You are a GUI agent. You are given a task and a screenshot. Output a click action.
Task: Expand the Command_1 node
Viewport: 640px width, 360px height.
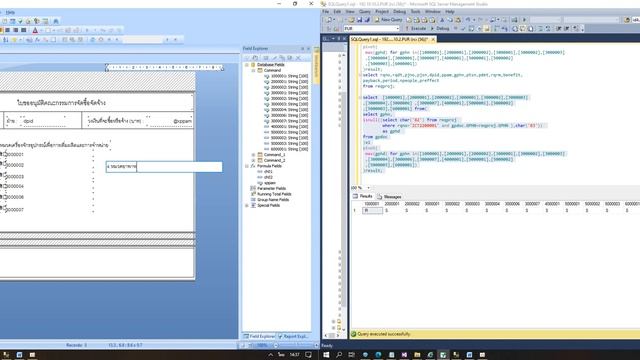click(253, 155)
